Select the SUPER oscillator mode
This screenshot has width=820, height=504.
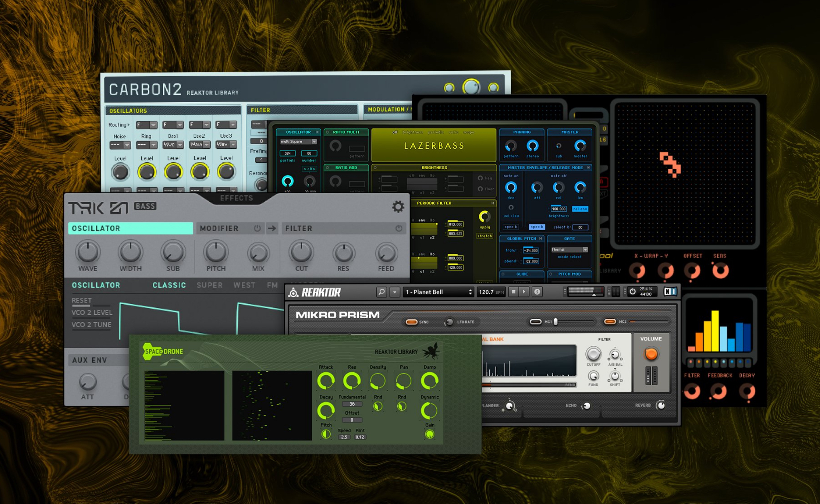click(209, 285)
